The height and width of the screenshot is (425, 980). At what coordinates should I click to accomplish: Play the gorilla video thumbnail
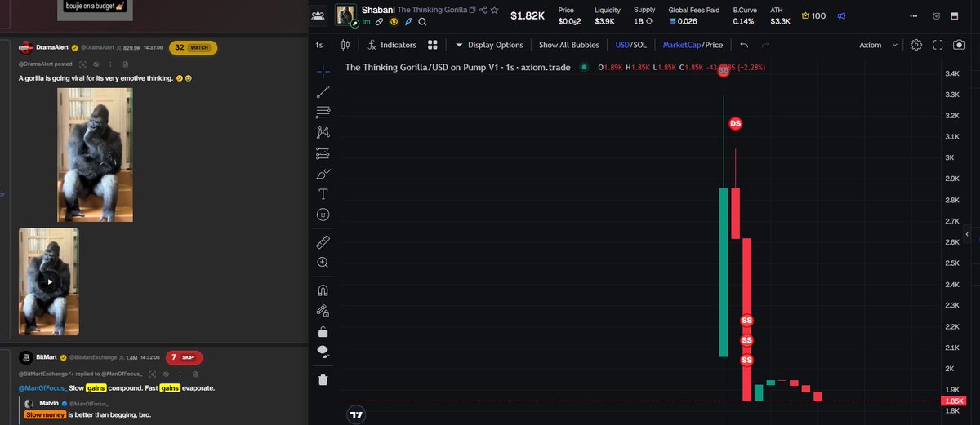49,281
